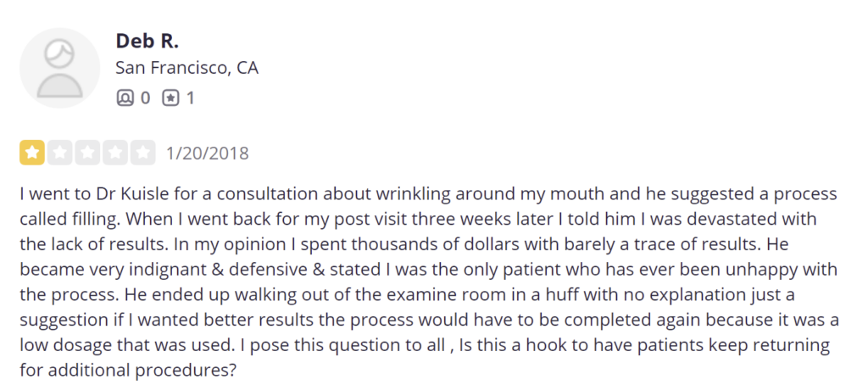
Task: Click the friends icon under the location
Action: coord(125,98)
